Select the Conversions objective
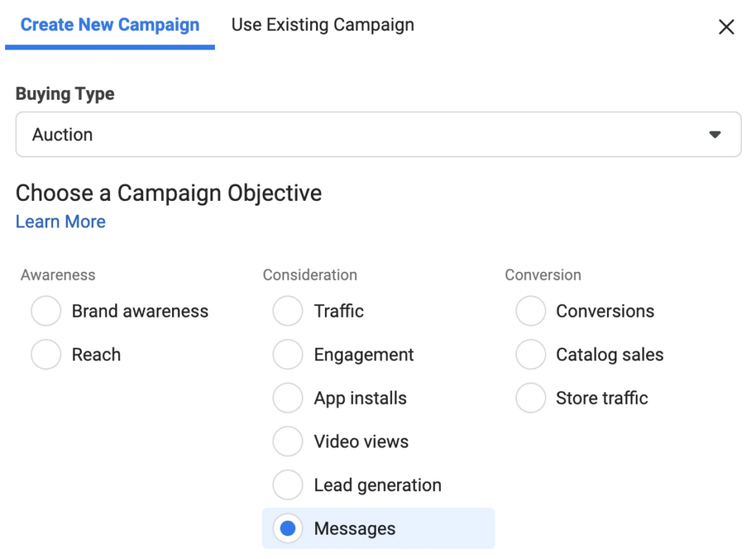Screen dimensions: 756x559 pyautogui.click(x=530, y=311)
